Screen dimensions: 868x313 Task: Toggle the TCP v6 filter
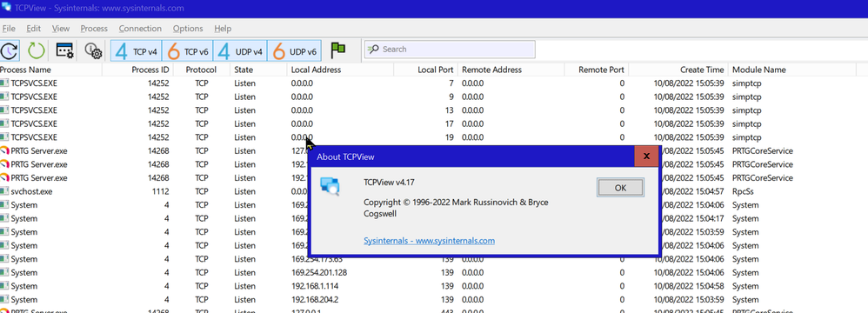(x=187, y=51)
